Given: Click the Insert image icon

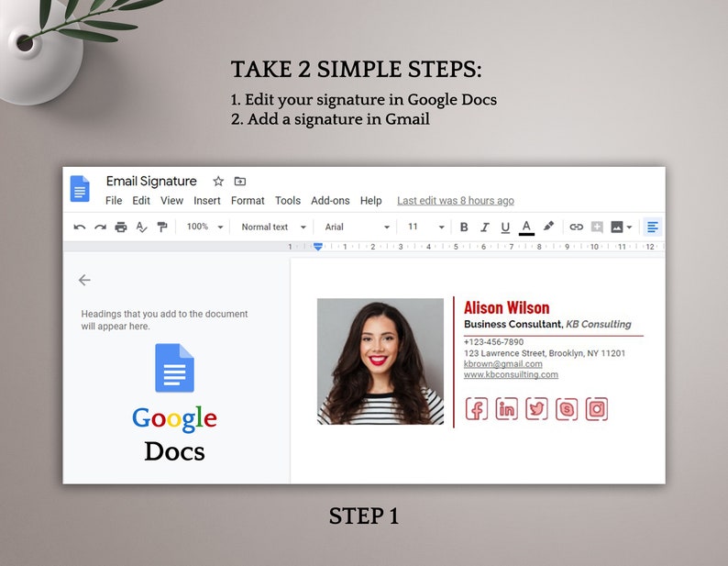Looking at the screenshot, I should (616, 228).
